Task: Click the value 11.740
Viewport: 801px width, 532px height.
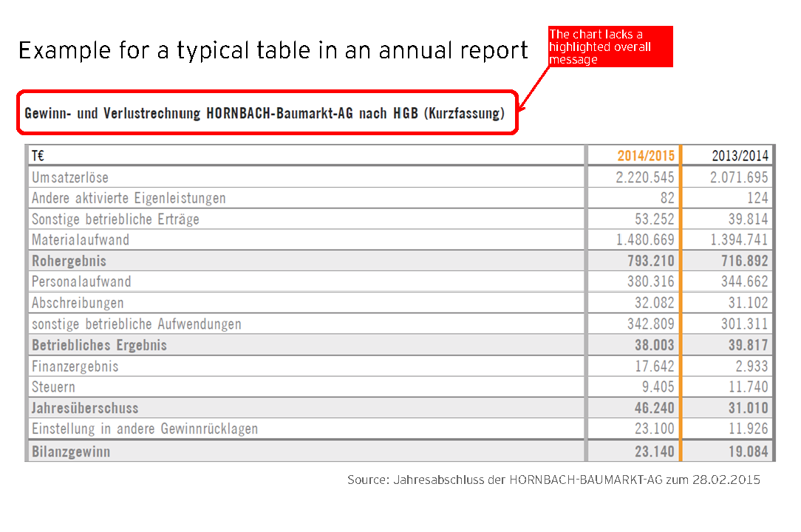Action: tap(749, 387)
